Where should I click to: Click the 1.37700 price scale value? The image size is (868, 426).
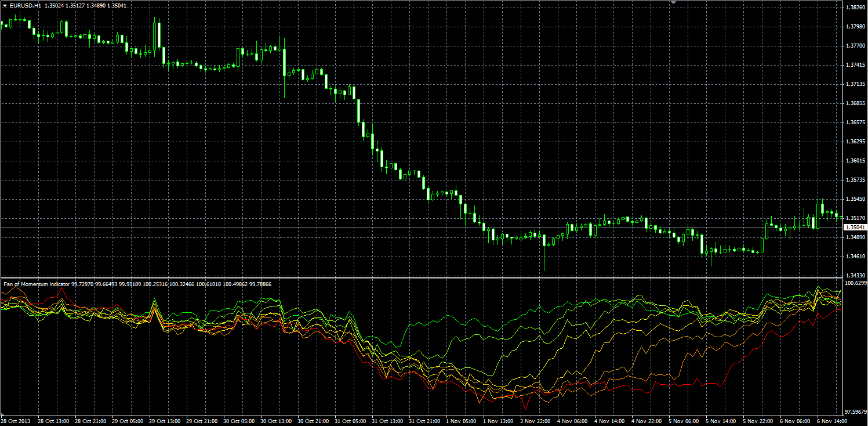pyautogui.click(x=856, y=46)
